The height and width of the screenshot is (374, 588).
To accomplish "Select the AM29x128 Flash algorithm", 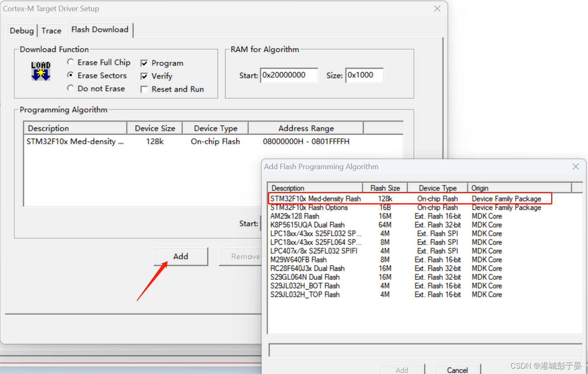I will click(x=294, y=216).
